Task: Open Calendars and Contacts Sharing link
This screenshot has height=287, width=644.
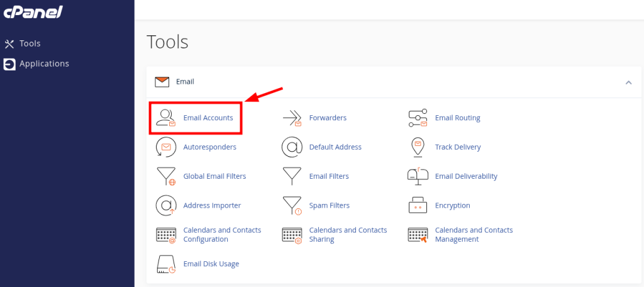Action: pyautogui.click(x=348, y=235)
